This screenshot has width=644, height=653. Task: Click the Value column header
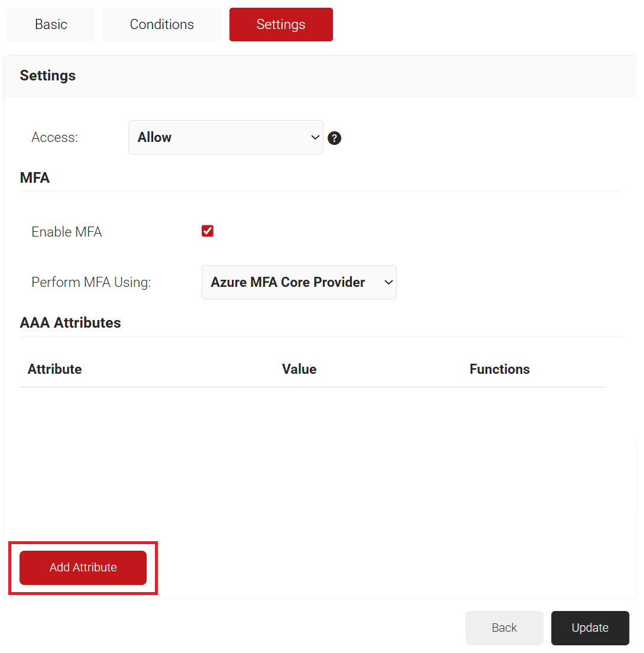pyautogui.click(x=299, y=369)
